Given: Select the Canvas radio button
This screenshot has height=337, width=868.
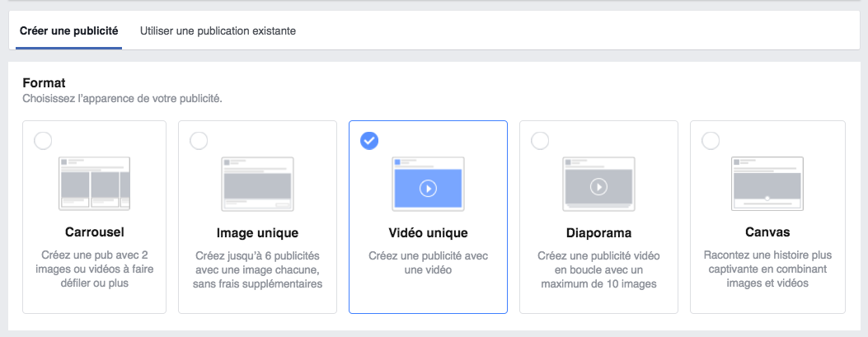Looking at the screenshot, I should tap(711, 141).
